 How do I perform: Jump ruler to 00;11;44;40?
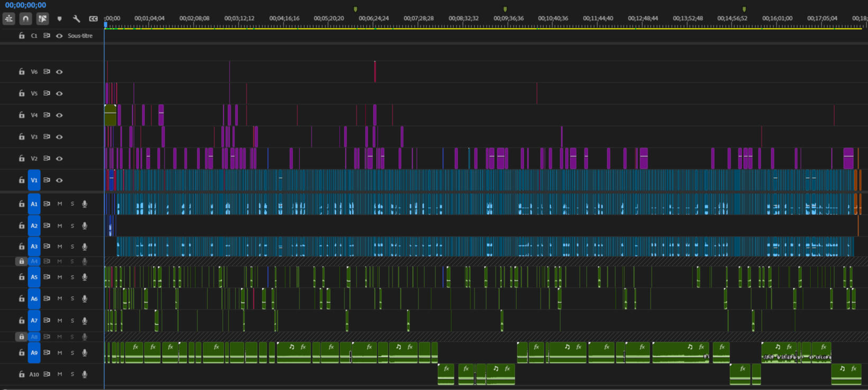coord(598,18)
